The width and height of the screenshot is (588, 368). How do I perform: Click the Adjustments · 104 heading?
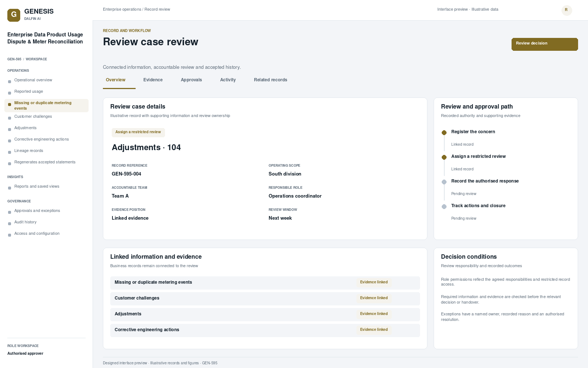click(146, 148)
